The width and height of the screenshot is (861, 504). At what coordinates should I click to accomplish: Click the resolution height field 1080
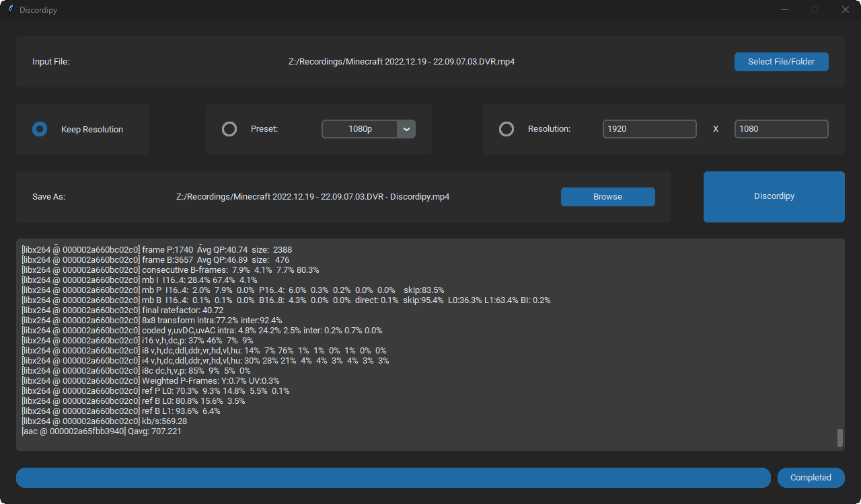click(782, 129)
